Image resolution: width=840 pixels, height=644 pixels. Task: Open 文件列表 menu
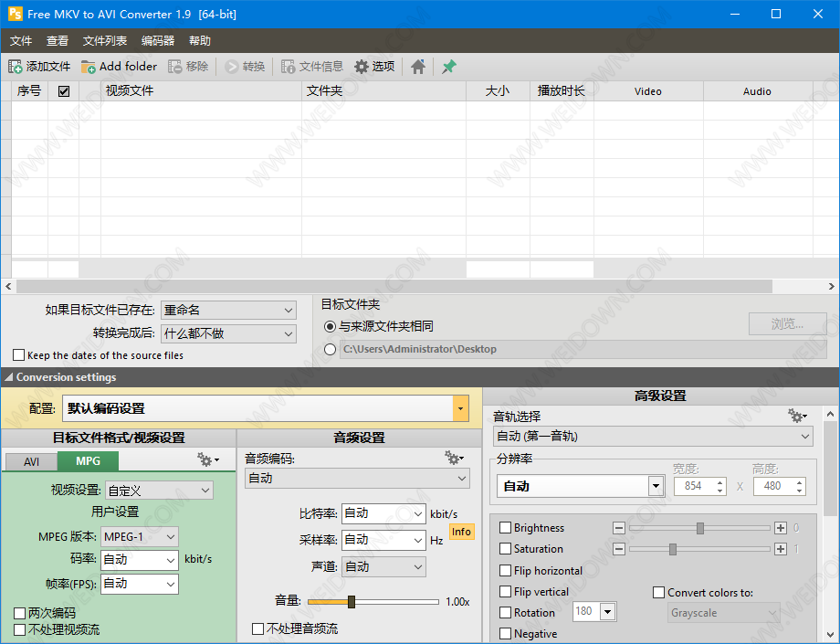(104, 41)
